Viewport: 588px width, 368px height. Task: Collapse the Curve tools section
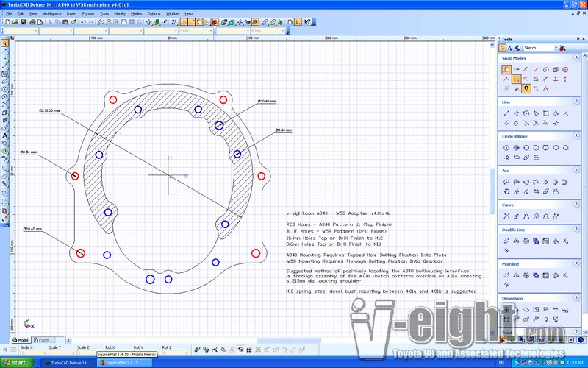(576, 205)
